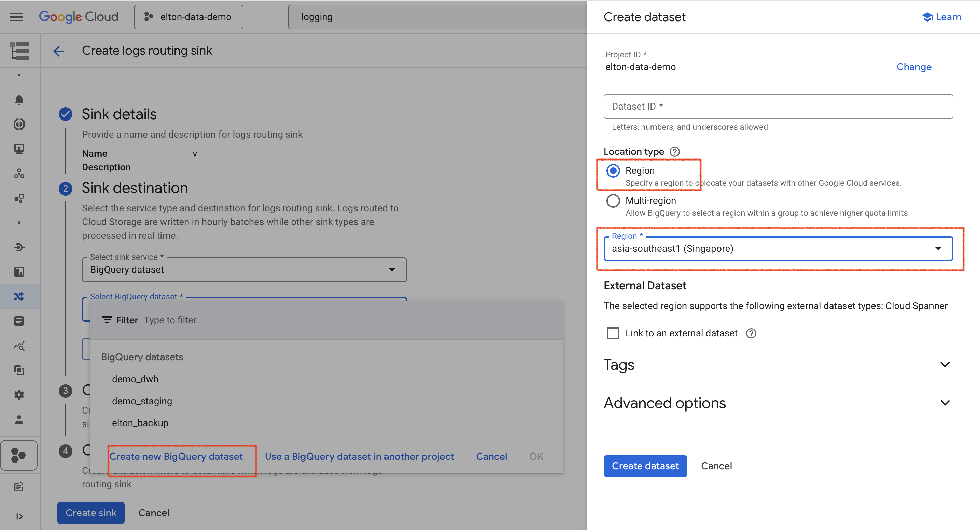980x530 pixels.
Task: Go back with the left arrow
Action: click(x=59, y=51)
